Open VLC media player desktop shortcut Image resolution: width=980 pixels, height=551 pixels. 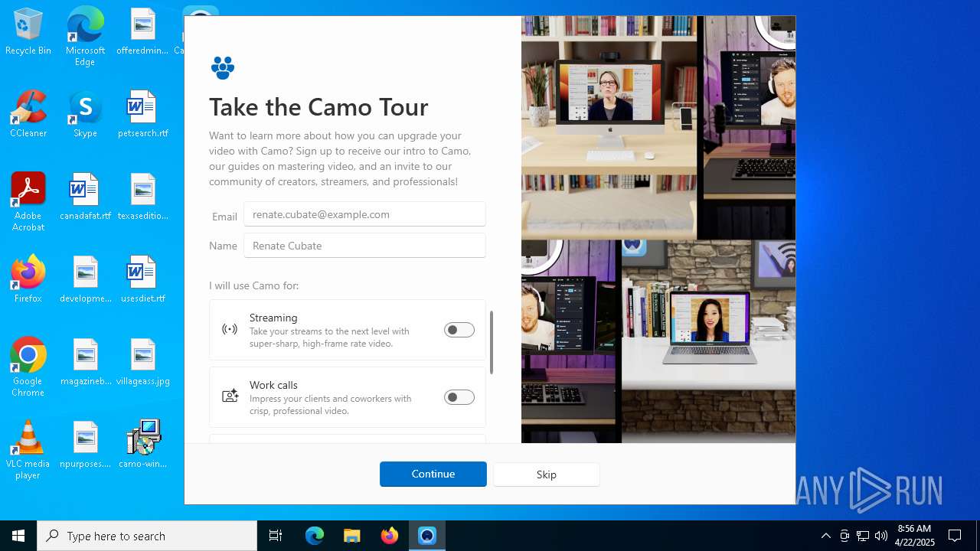pos(28,450)
